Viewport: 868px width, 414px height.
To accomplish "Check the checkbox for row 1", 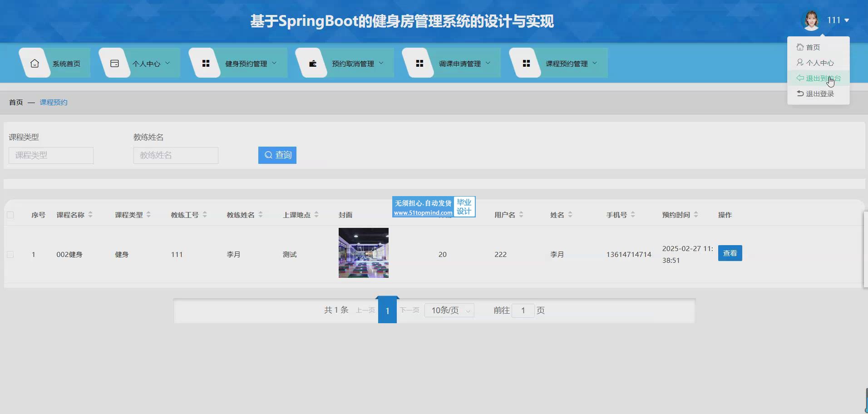I will point(10,255).
